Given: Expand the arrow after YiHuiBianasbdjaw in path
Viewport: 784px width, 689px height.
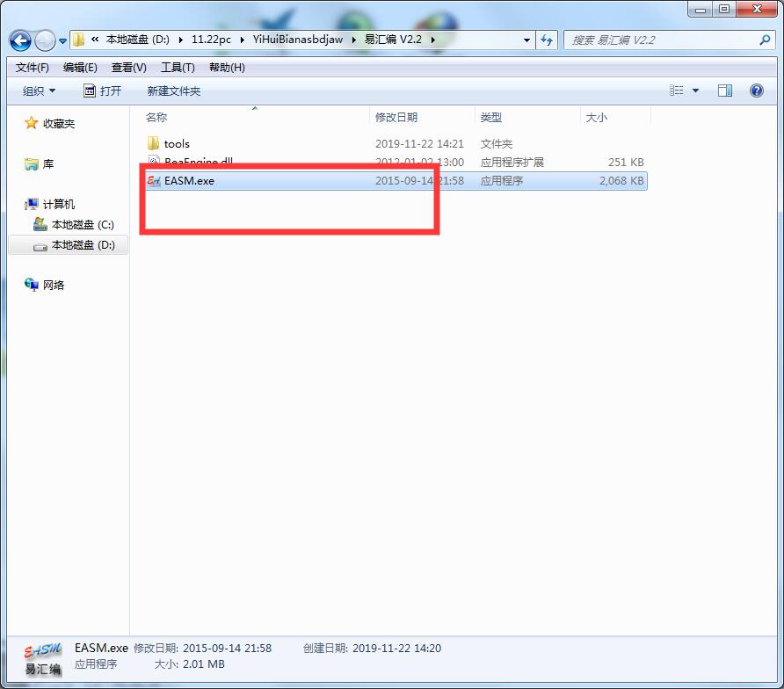Looking at the screenshot, I should tap(354, 40).
